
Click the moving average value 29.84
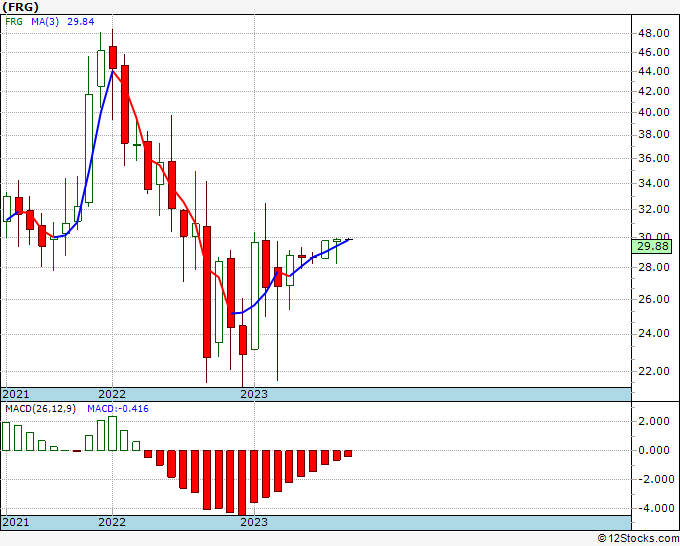[81, 22]
